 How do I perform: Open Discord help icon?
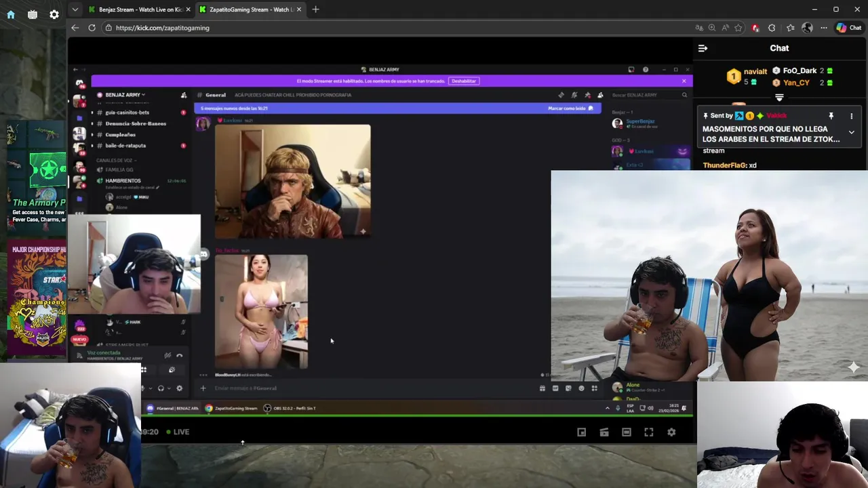tap(646, 69)
